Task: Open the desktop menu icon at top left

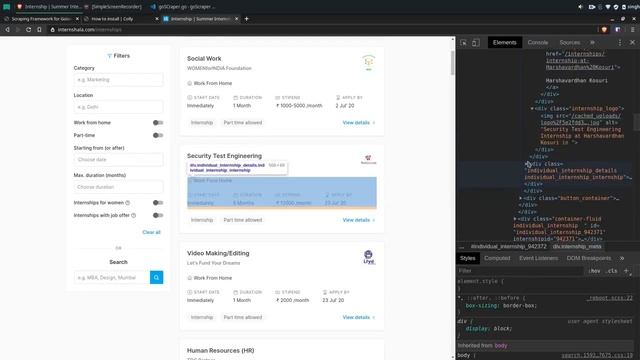Action: (x=7, y=7)
